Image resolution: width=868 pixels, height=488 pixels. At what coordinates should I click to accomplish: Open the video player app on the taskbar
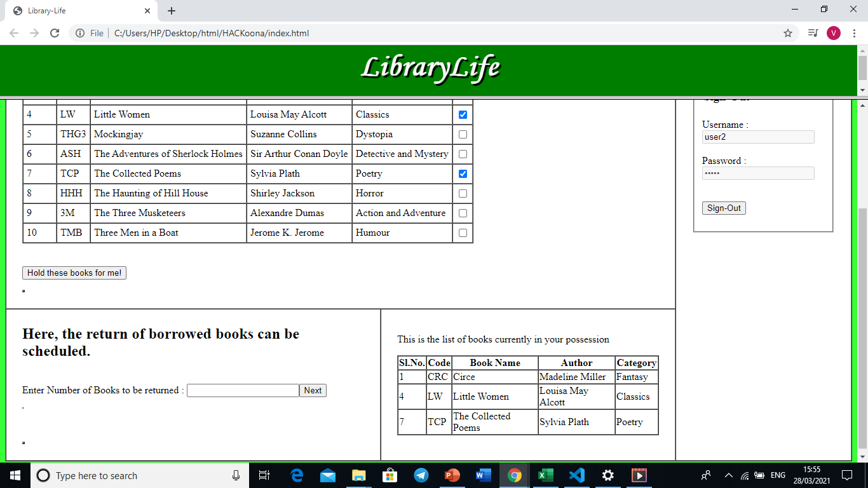click(x=639, y=475)
